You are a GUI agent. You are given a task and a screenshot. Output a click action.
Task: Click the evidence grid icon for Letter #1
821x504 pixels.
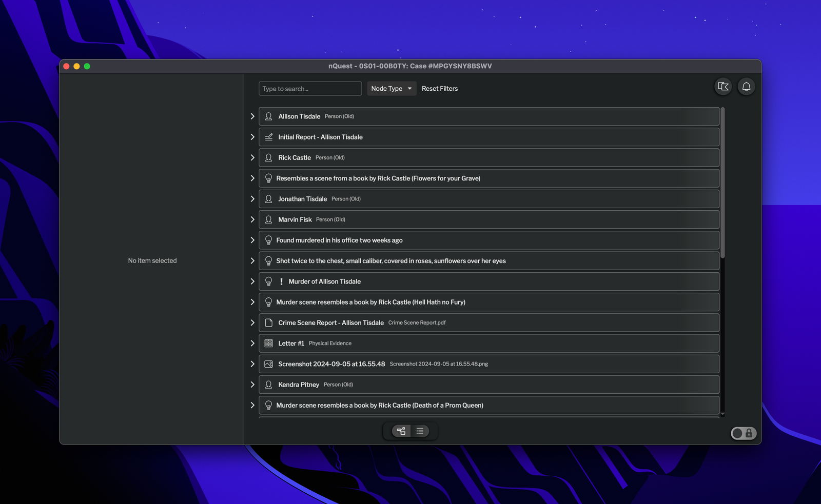coord(268,344)
